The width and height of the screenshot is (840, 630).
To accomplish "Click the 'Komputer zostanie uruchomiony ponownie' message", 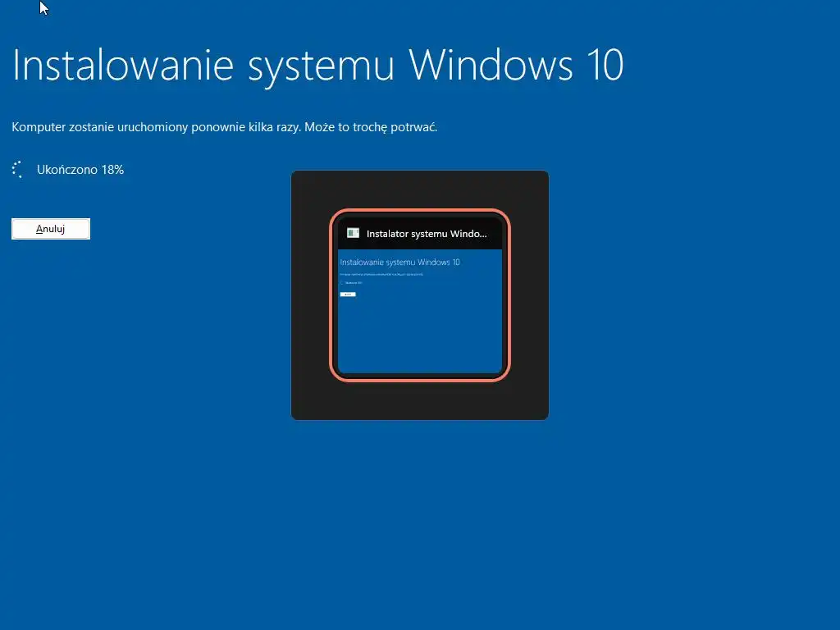I will tap(225, 127).
